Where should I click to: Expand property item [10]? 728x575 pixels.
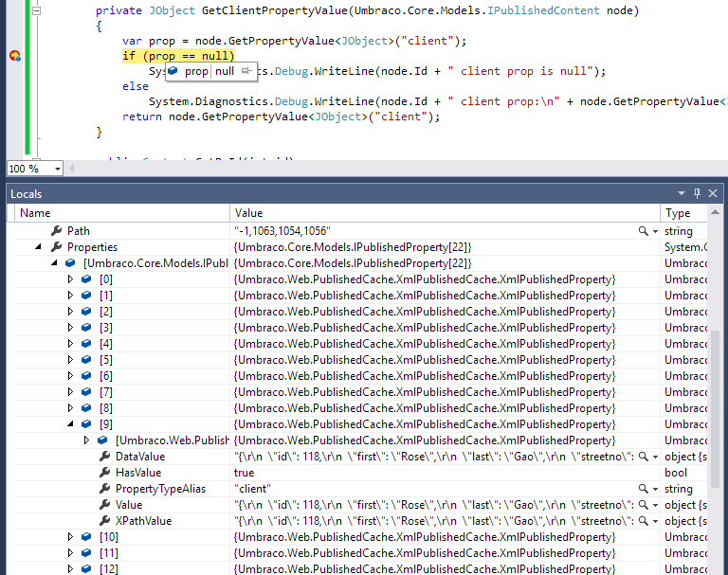point(70,537)
